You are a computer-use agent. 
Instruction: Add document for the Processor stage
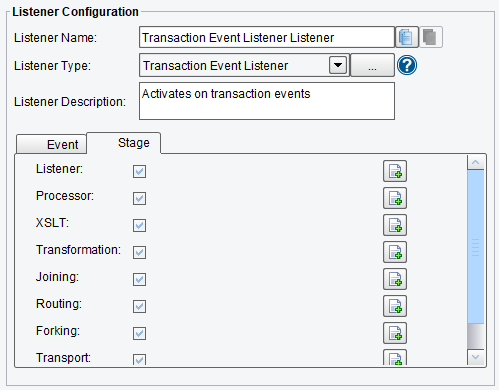click(x=395, y=198)
